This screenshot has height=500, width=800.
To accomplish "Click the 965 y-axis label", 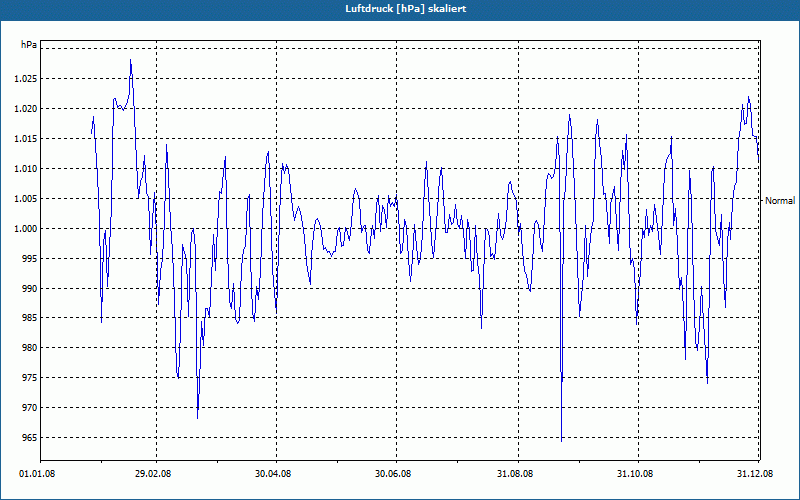I will (x=30, y=438).
